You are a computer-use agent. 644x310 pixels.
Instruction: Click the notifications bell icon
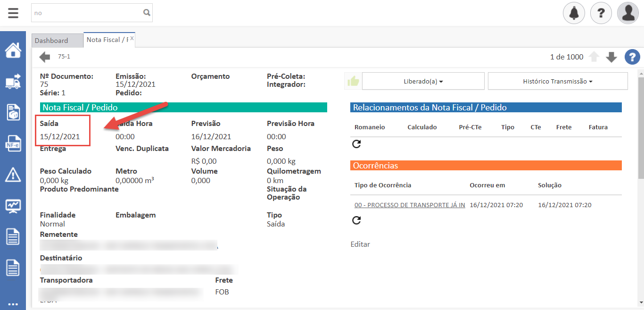coord(574,13)
